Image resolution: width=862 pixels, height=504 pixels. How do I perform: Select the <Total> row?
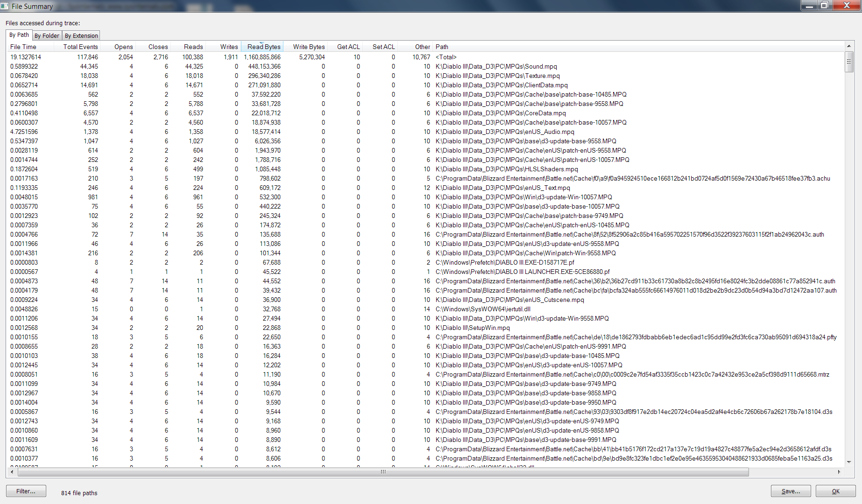[x=426, y=57]
